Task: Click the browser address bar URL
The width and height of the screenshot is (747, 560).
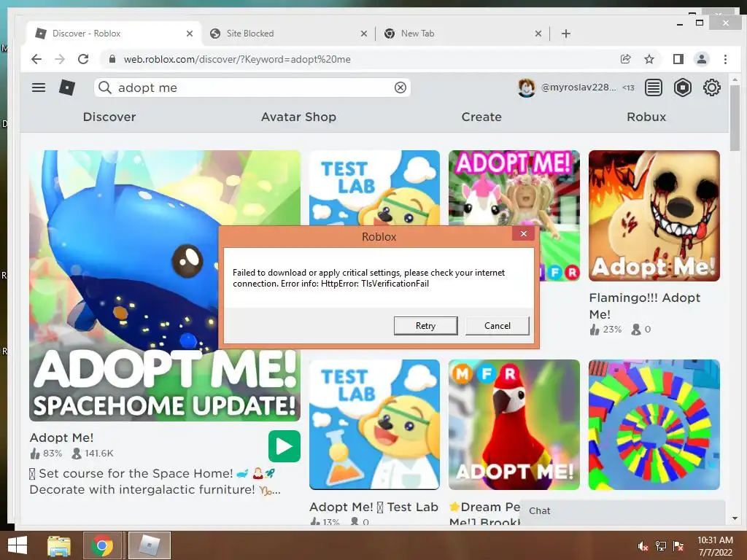Action: point(237,59)
